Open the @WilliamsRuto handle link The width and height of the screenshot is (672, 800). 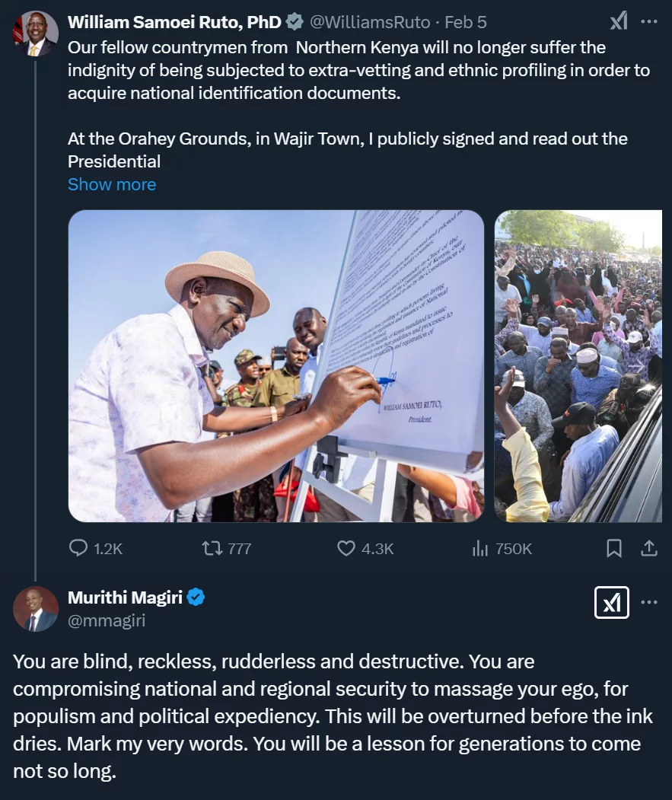[x=369, y=22]
